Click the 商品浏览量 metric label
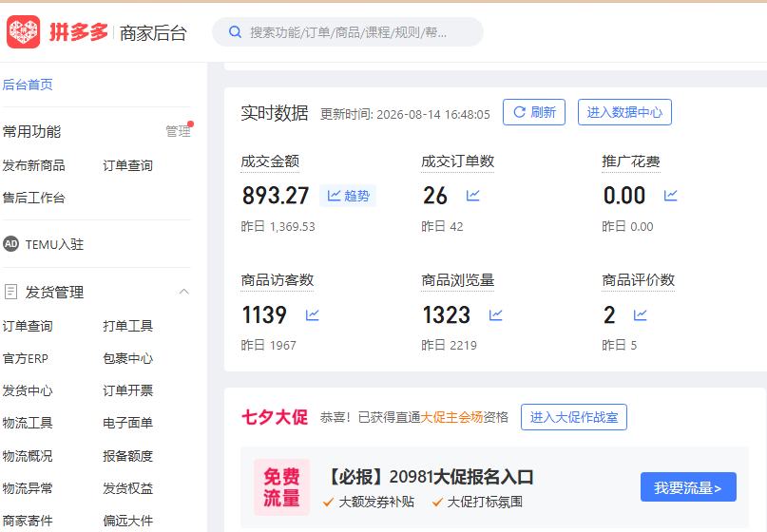Screen dimensions: 767x532 [x=458, y=280]
